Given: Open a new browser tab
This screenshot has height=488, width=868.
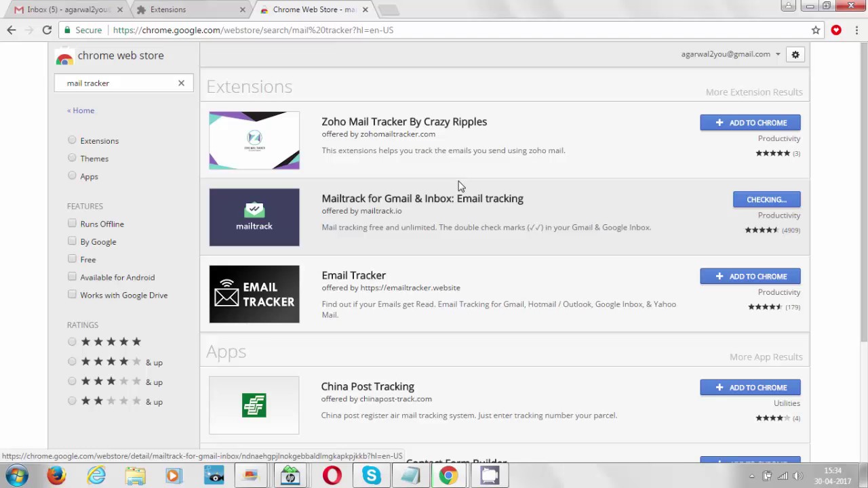Looking at the screenshot, I should pyautogui.click(x=389, y=9).
